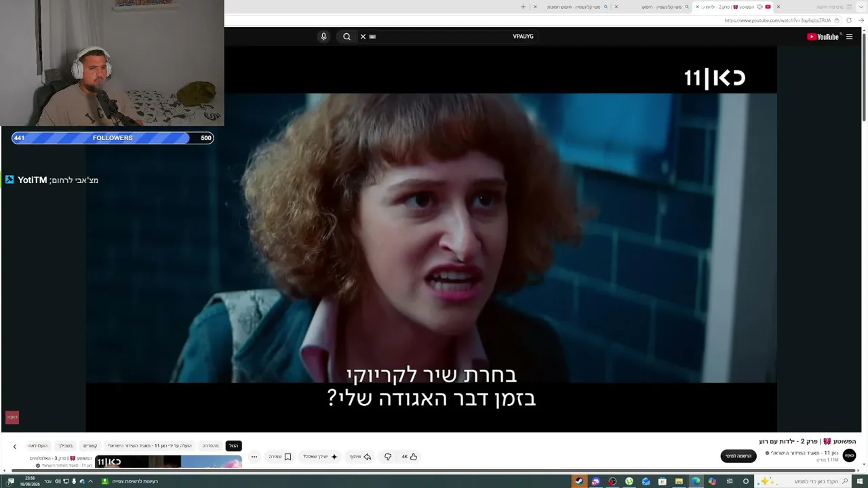Click the episode 3 recommended video title
The image size is (868, 488).
point(60,459)
